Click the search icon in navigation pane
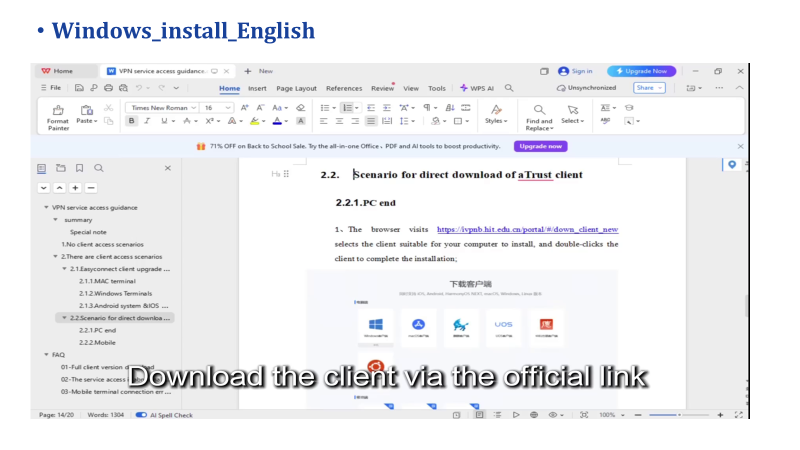Viewport: 800px width, 450px height. pos(98,168)
